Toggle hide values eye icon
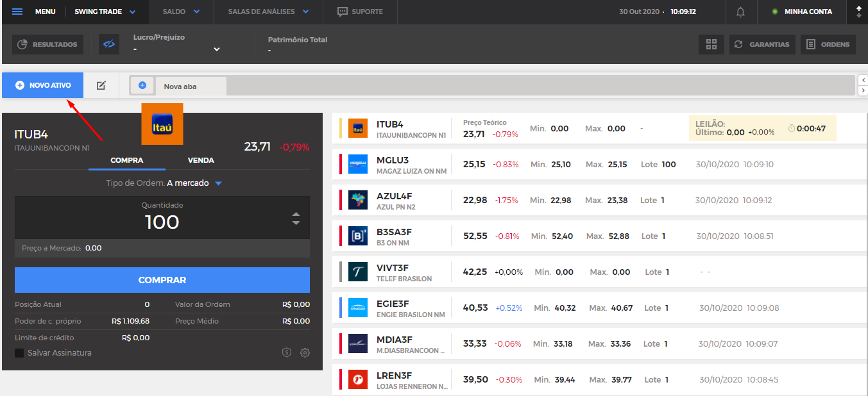This screenshot has width=868, height=396. coord(109,44)
